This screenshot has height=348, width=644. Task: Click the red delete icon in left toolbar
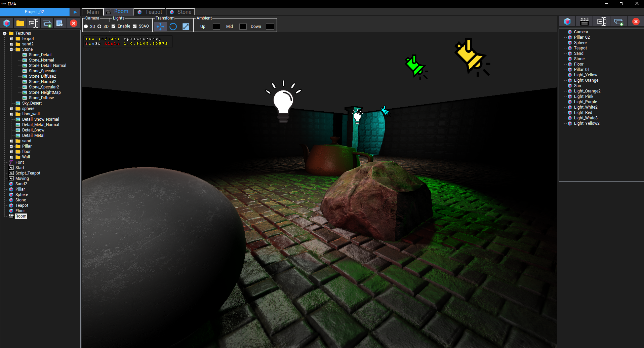click(74, 23)
